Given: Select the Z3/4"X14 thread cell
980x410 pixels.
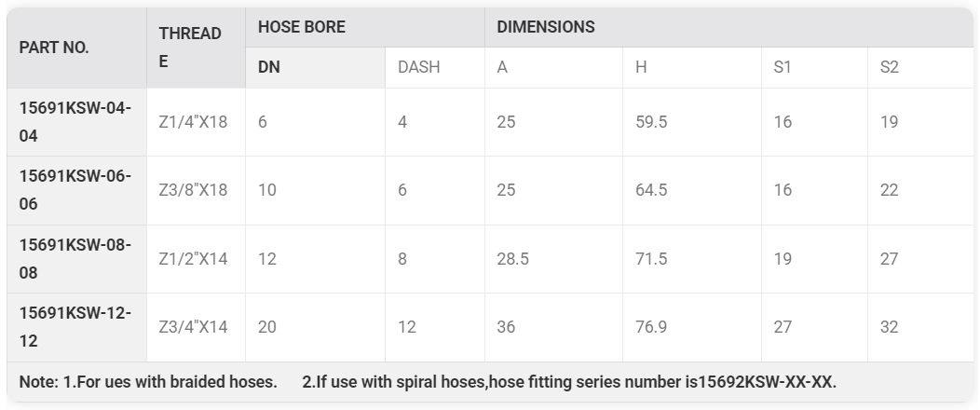Looking at the screenshot, I should pyautogui.click(x=193, y=327).
